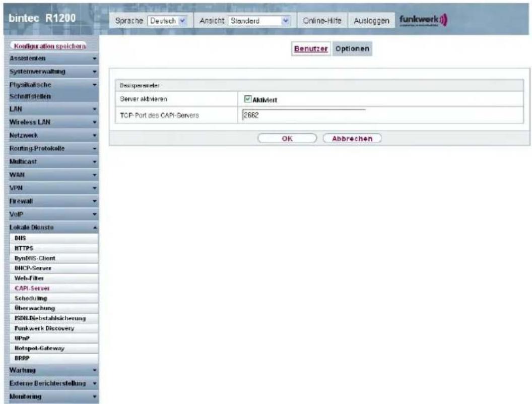
Task: Click the OK button
Action: click(287, 139)
